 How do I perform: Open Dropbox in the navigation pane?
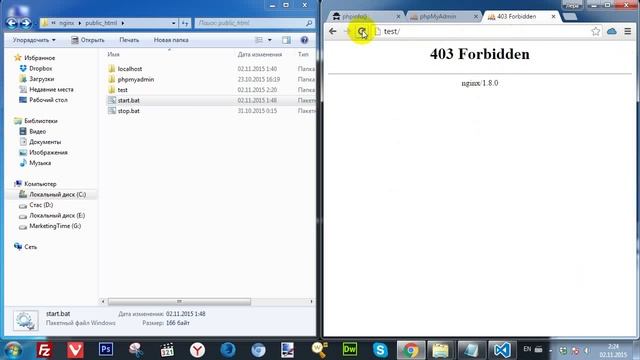pos(40,69)
